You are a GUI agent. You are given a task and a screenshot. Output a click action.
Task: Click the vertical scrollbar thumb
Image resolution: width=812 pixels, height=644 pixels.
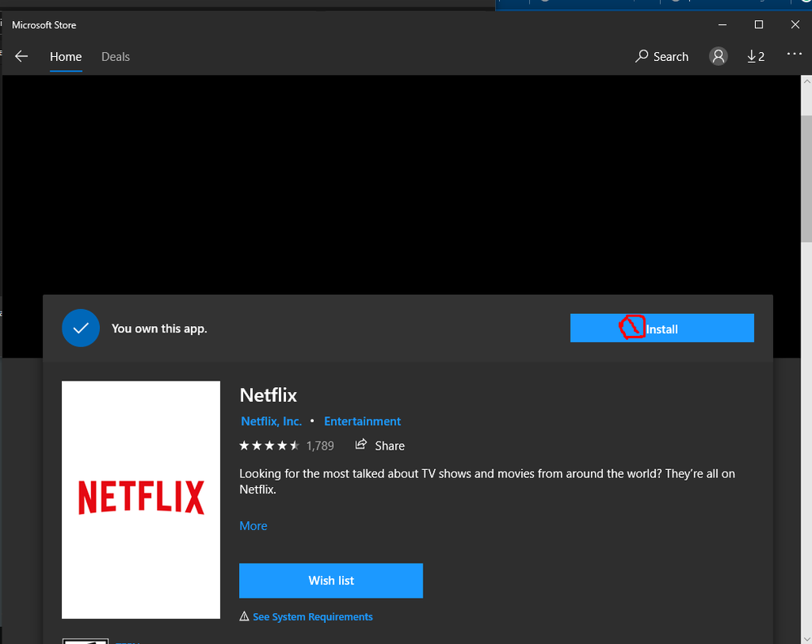[x=806, y=178]
